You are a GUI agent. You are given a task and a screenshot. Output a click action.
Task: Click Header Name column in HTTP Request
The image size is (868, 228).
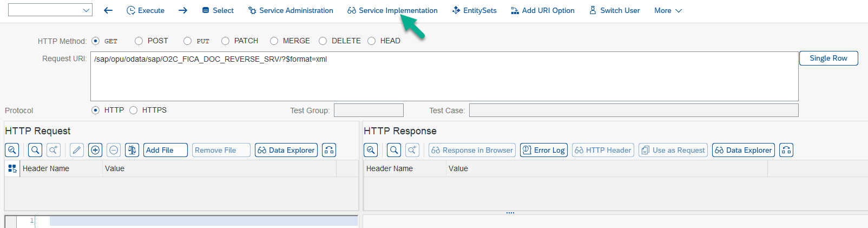pos(61,168)
